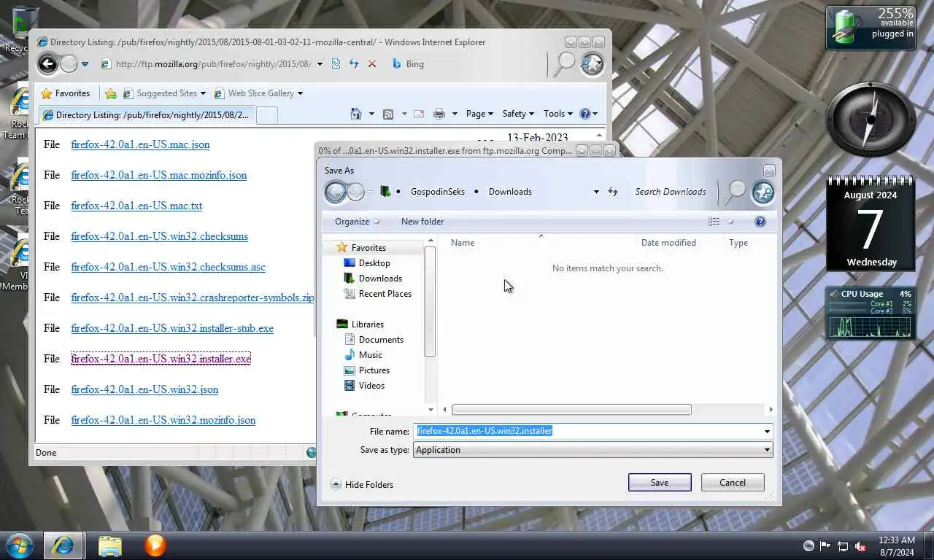This screenshot has width=934, height=560.
Task: Open IE recent pages dropdown arrow
Action: coord(85,64)
